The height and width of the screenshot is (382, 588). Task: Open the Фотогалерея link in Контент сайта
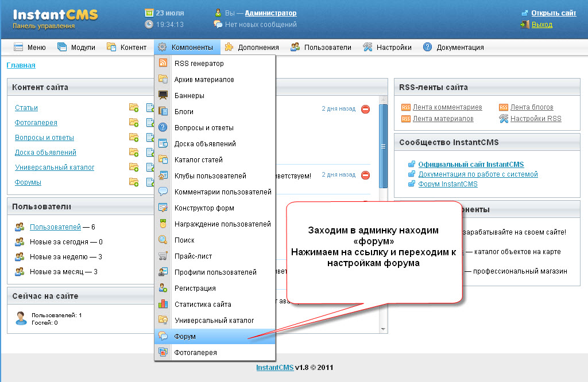tap(36, 123)
